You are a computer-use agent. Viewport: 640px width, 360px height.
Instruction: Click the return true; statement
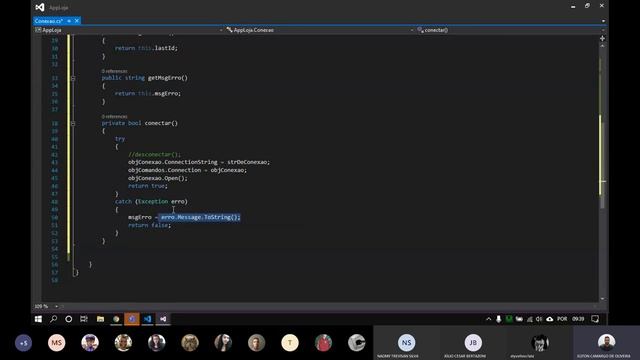(x=148, y=186)
